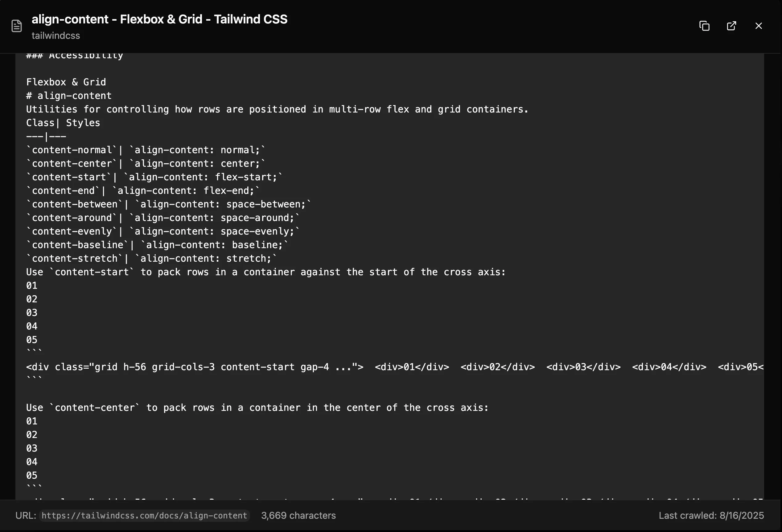782x532 pixels.
Task: Click the document file icon
Action: [x=16, y=26]
